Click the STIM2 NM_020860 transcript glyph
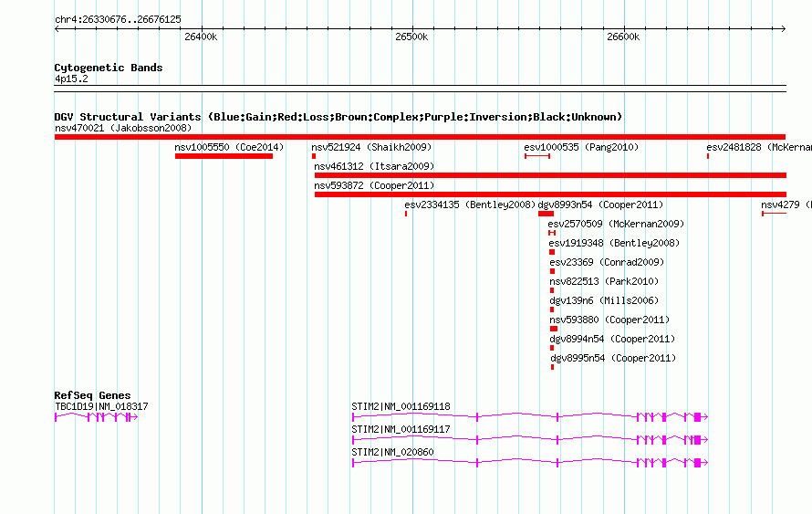812x514 pixels. pyautogui.click(x=530, y=463)
